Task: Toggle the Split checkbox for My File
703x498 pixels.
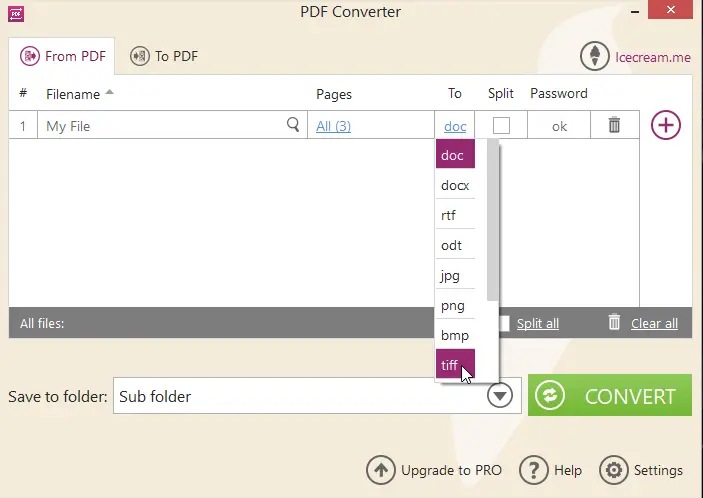Action: 501,126
